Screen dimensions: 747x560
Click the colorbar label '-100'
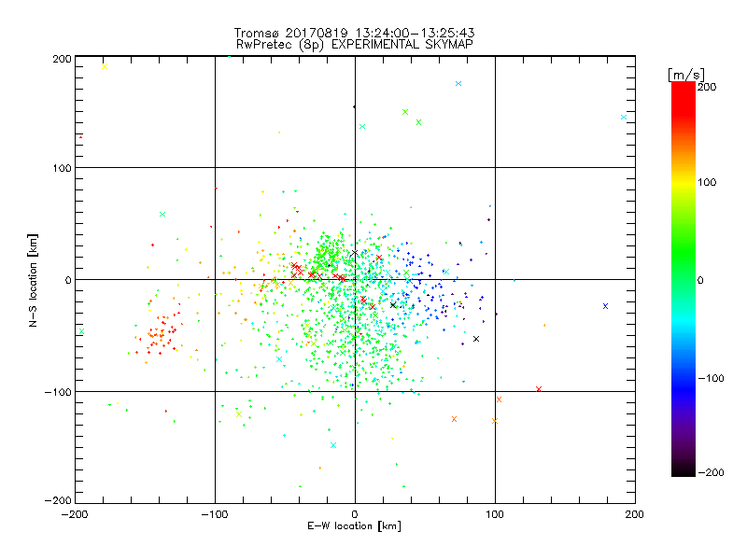711,378
